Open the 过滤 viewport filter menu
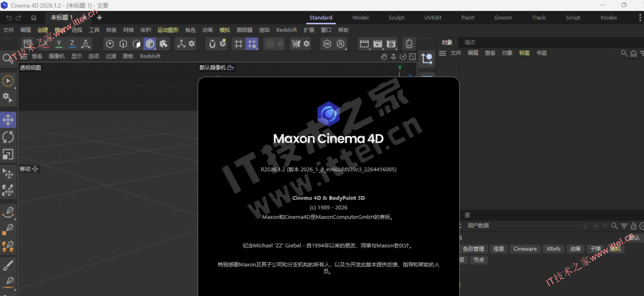644x296 pixels. 111,56
